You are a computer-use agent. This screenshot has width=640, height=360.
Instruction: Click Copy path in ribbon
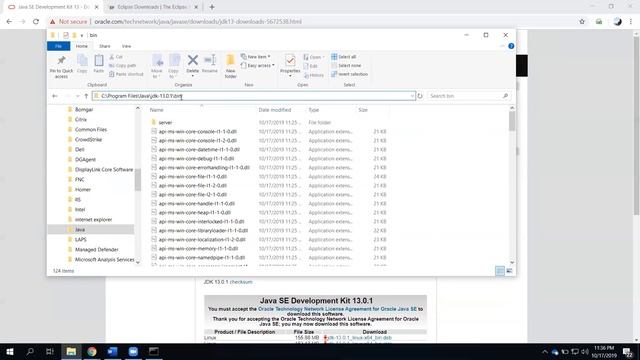(x=122, y=65)
